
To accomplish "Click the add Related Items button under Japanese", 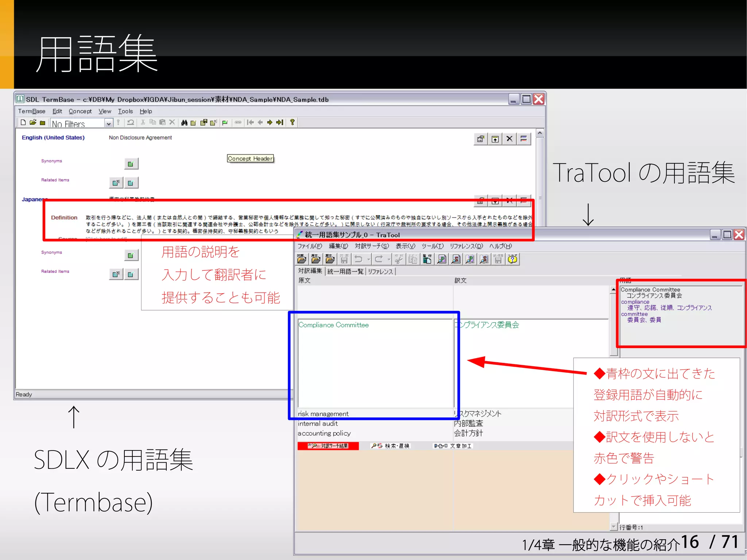I will tap(131, 274).
